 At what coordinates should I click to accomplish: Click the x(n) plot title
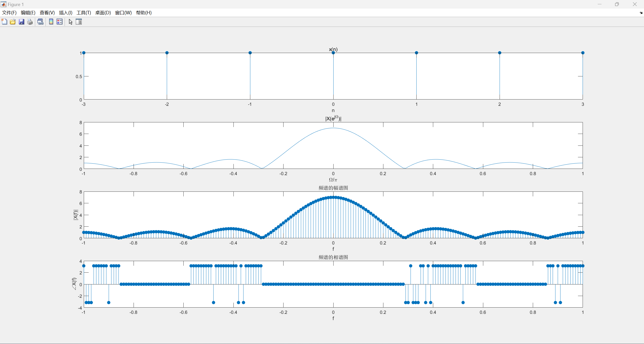[333, 49]
